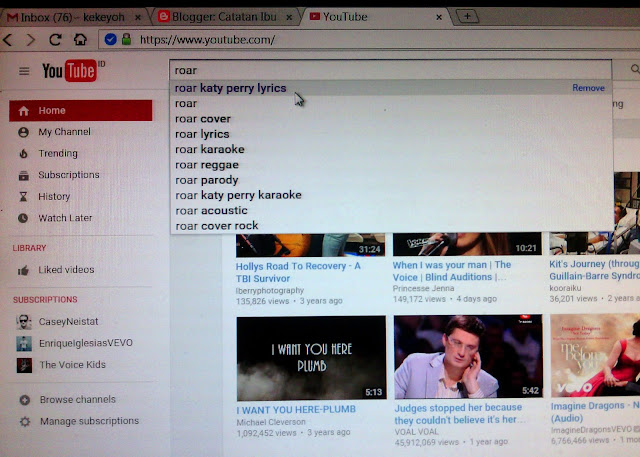Open My Channel link
The image size is (640, 457).
click(x=64, y=132)
